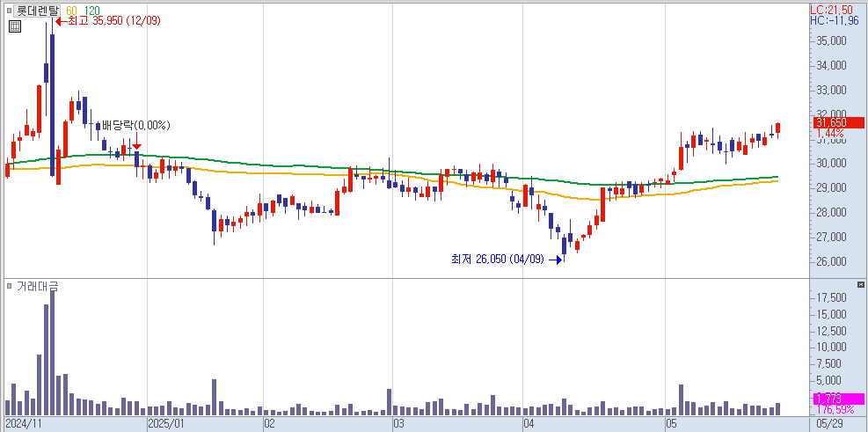Click the 120-day moving average label
This screenshot has height=432, width=868.
pyautogui.click(x=91, y=11)
